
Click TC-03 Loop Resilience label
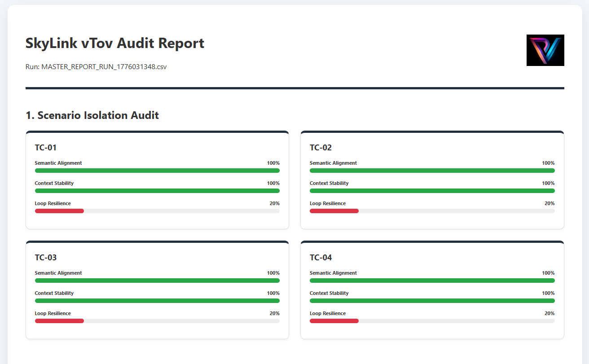coord(53,314)
